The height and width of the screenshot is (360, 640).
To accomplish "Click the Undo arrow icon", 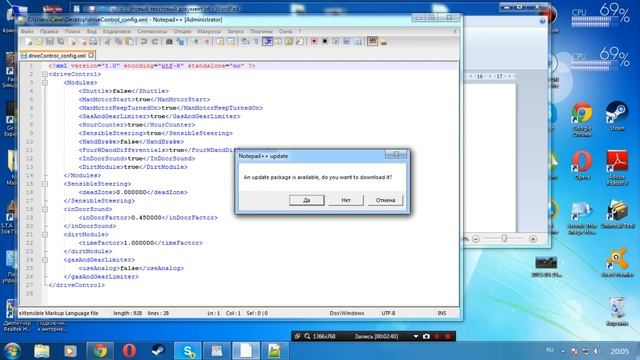I will [144, 42].
